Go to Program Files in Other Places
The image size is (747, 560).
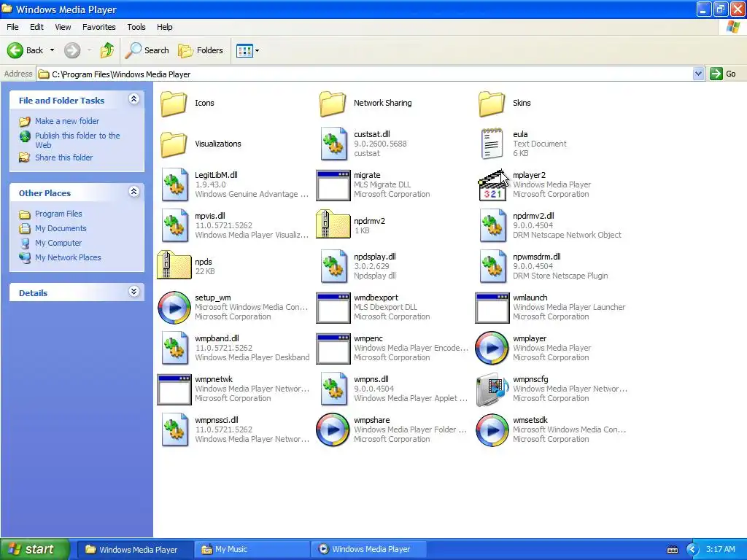click(58, 214)
